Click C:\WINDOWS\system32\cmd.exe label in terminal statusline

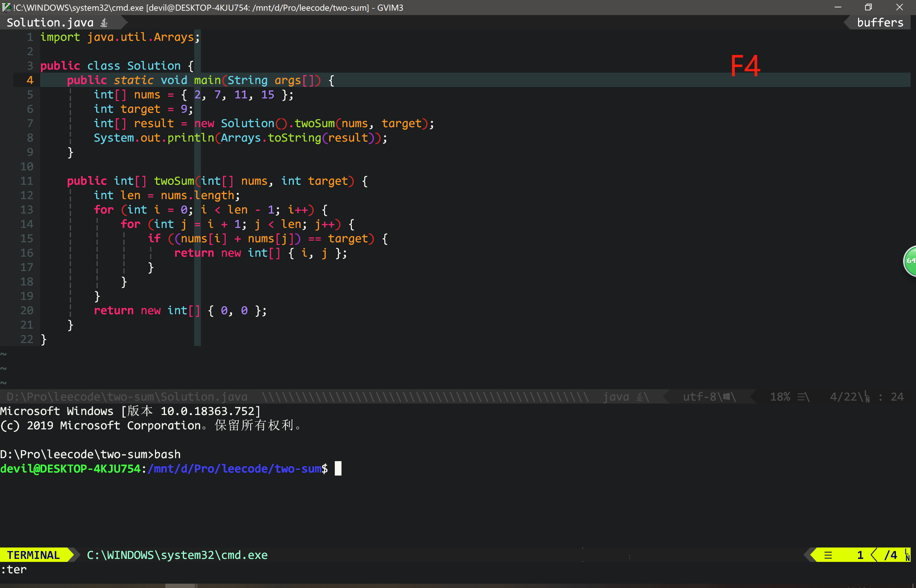pos(177,555)
